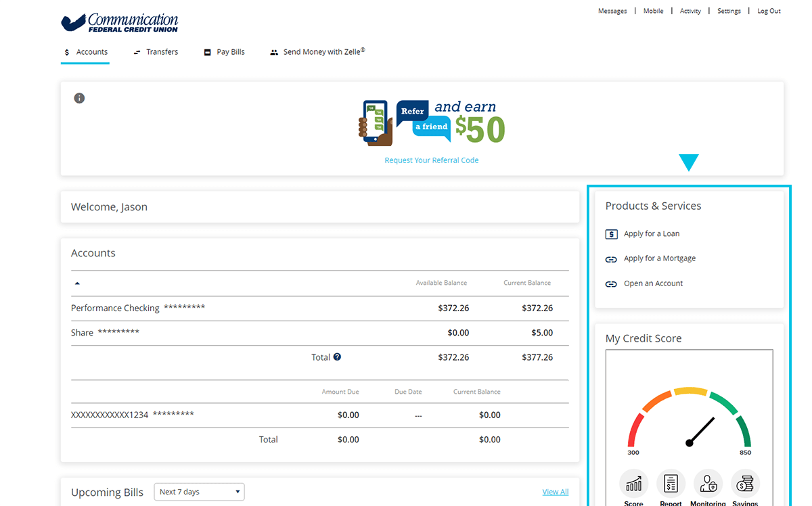Open the Next 7 days bill filter dropdown
The image size is (812, 506).
(199, 492)
